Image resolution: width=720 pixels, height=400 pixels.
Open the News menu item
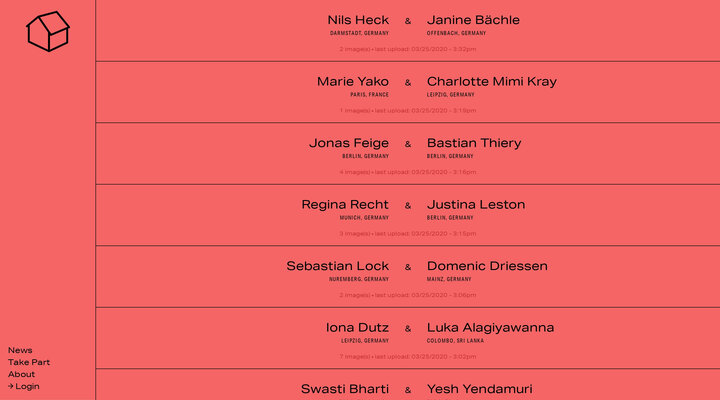tap(20, 350)
